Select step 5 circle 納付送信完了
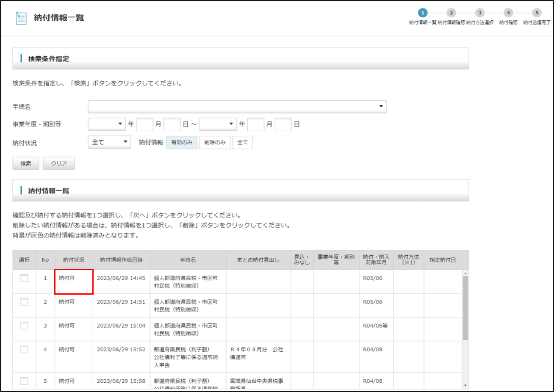554x392 pixels. pyautogui.click(x=537, y=13)
